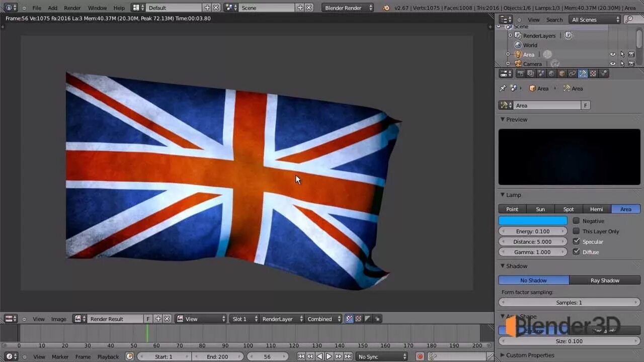This screenshot has width=644, height=362.
Task: Delete the Default screen layout
Action: [216, 8]
